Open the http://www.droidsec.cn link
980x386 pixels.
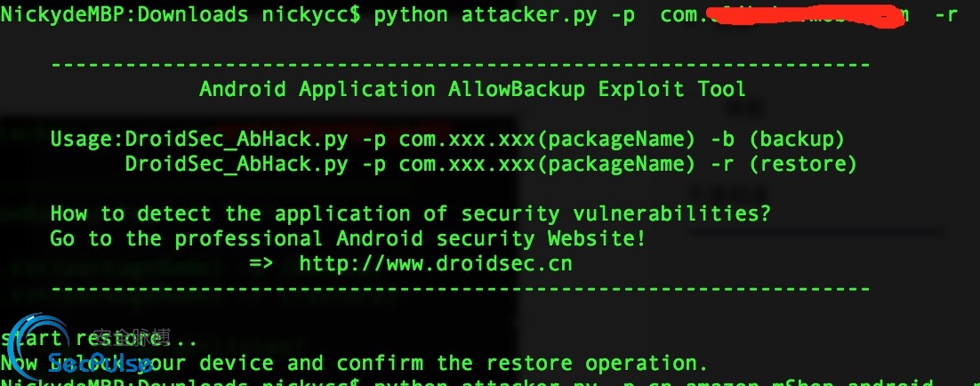[x=435, y=263]
